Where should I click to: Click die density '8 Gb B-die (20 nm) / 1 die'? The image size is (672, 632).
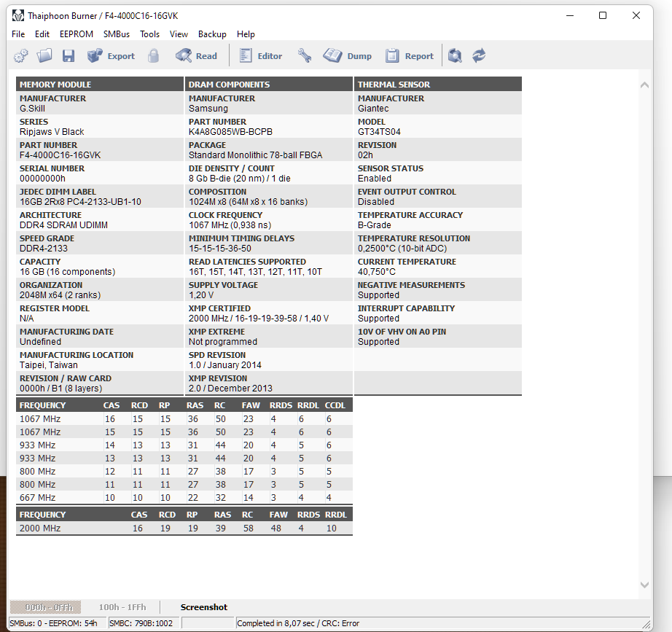[240, 179]
